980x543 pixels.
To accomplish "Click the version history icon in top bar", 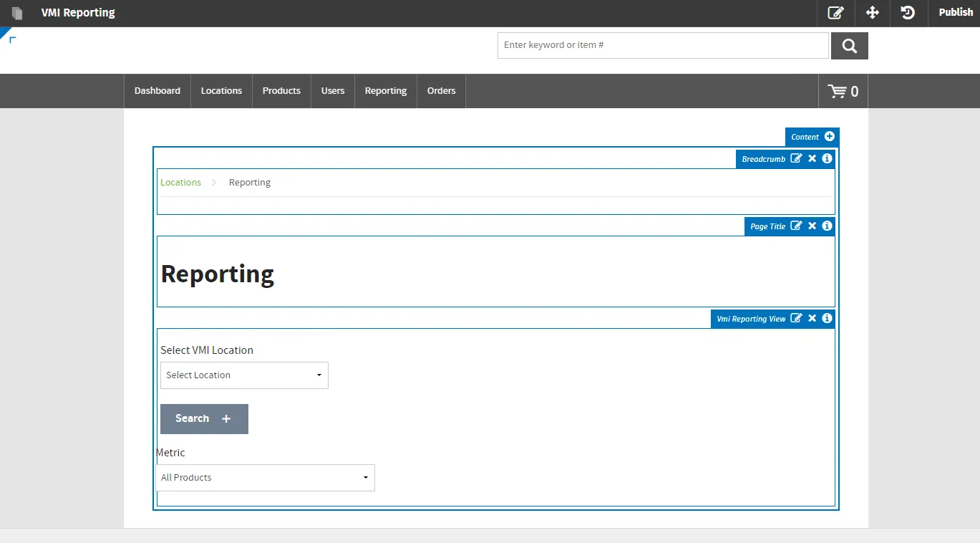I will pos(908,13).
